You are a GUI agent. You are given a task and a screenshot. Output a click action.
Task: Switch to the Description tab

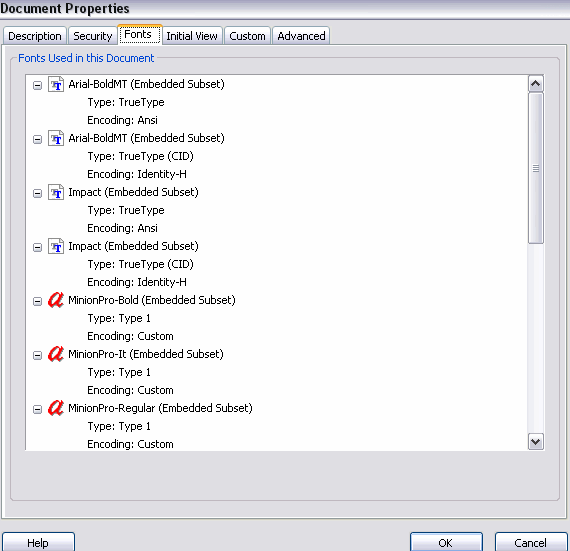point(35,36)
